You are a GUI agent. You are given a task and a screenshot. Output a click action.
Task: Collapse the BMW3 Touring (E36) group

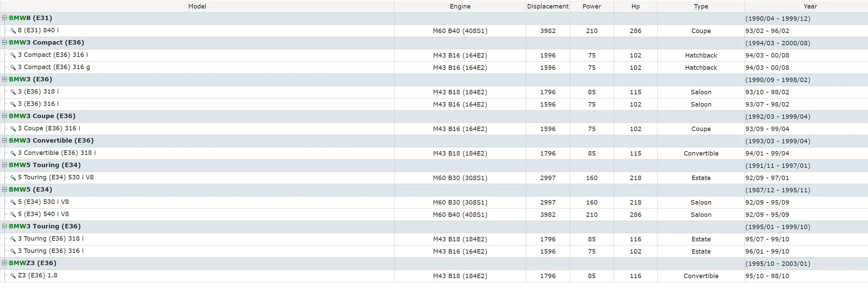[4, 226]
